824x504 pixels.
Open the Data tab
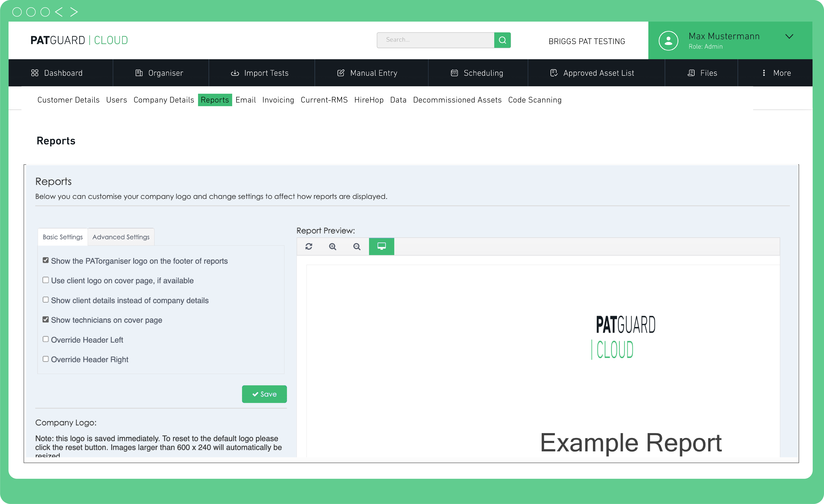398,100
